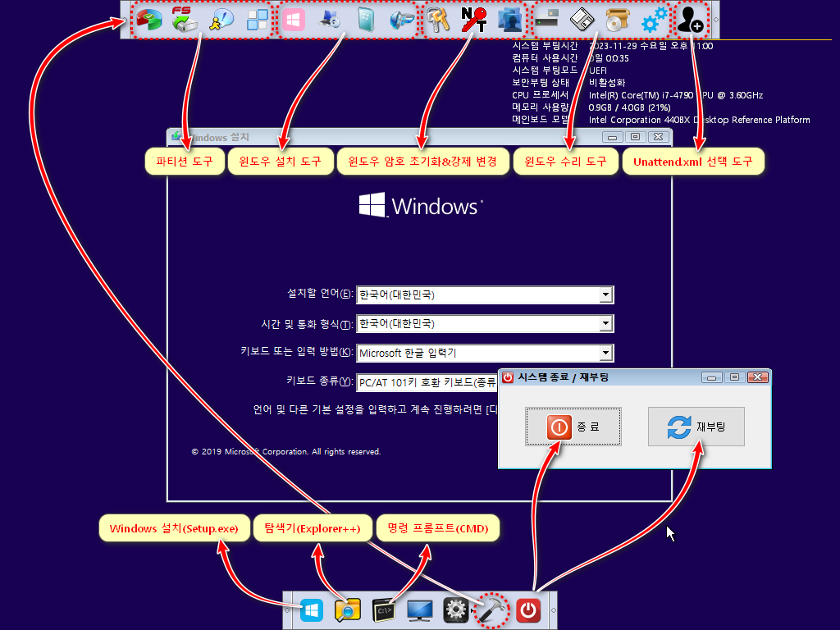840x630 pixels.
Task: Open the cardboard box with CD icon
Action: pyautogui.click(x=619, y=20)
